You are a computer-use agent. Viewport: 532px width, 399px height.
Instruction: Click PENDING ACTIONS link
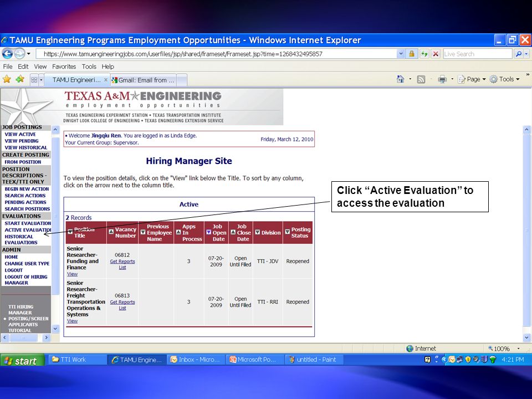pyautogui.click(x=25, y=202)
